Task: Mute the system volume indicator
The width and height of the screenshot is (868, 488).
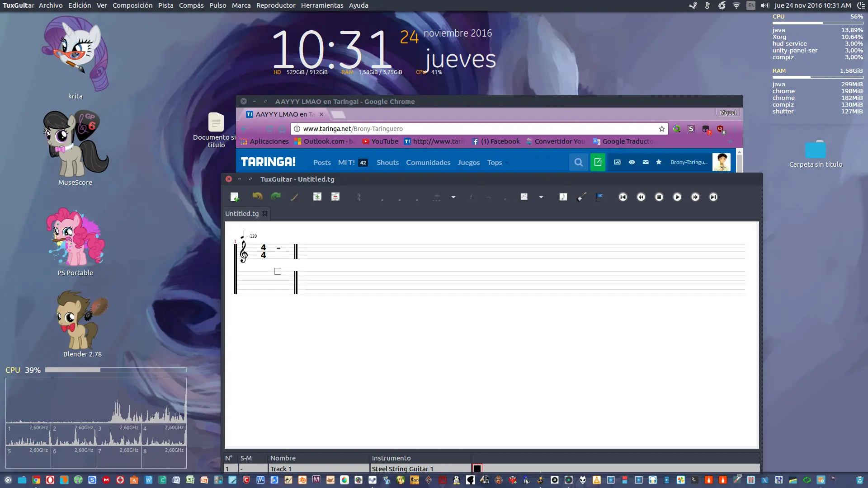Action: coord(765,5)
